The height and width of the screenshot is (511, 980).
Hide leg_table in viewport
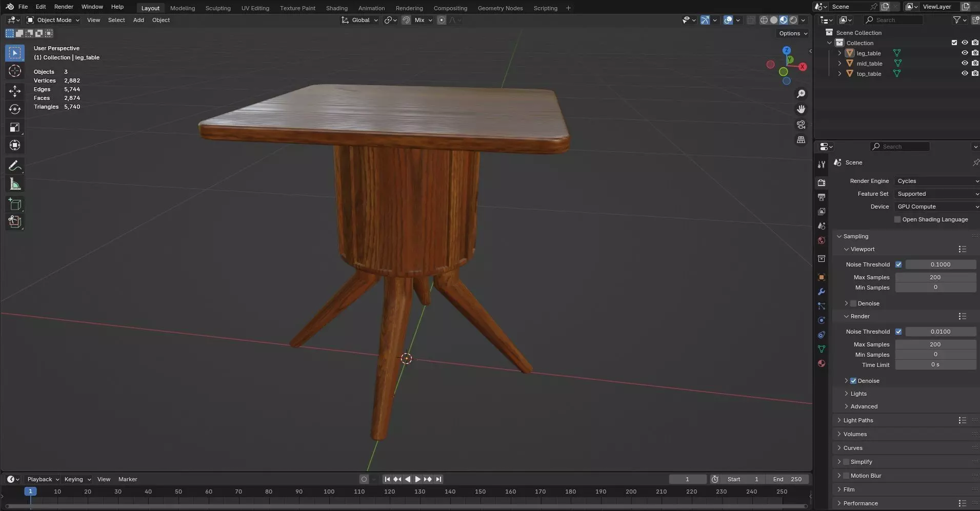(x=965, y=53)
